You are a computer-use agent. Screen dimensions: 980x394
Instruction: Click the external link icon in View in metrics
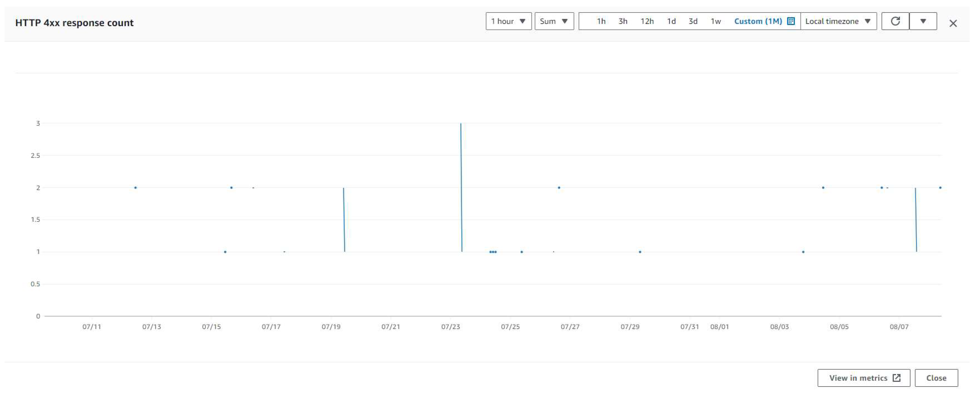[896, 378]
